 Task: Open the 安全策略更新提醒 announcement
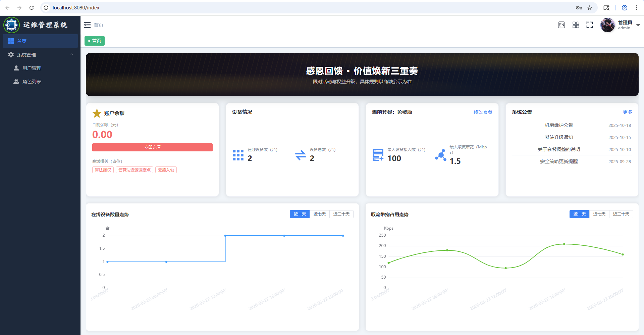coord(559,161)
